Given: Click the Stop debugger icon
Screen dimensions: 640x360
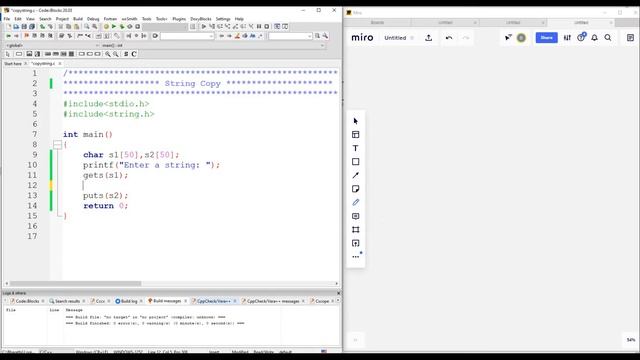Looking at the screenshot, I should pos(267,27).
